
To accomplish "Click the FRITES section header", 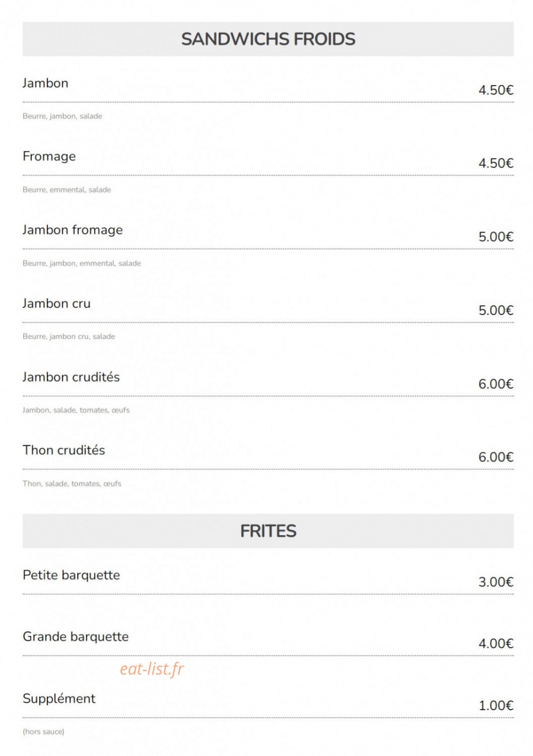I will 268,531.
